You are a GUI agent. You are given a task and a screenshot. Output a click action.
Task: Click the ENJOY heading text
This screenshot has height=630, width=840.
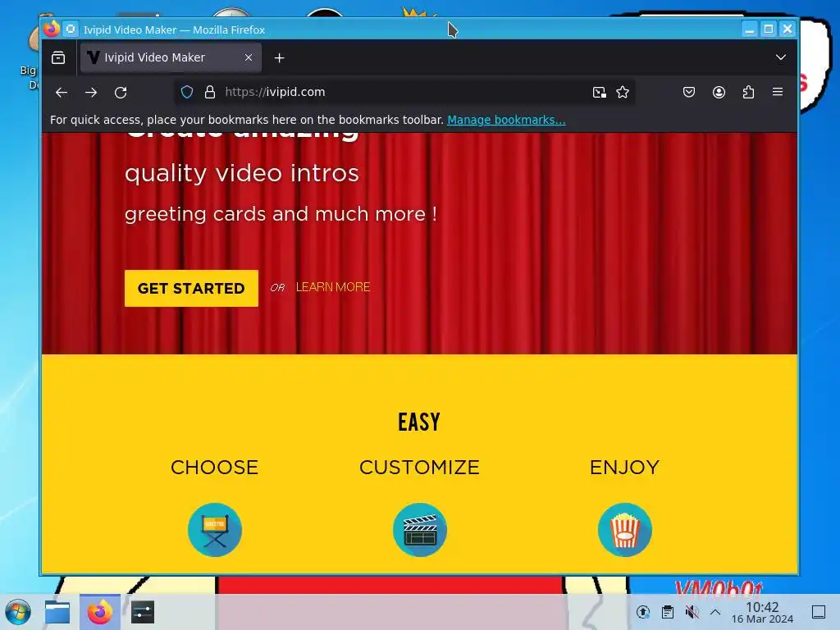[x=624, y=467]
